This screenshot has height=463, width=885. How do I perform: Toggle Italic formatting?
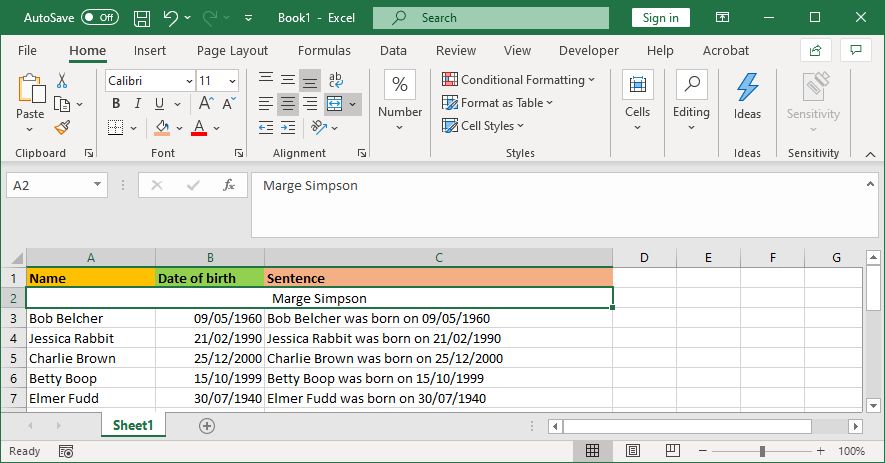pyautogui.click(x=137, y=103)
